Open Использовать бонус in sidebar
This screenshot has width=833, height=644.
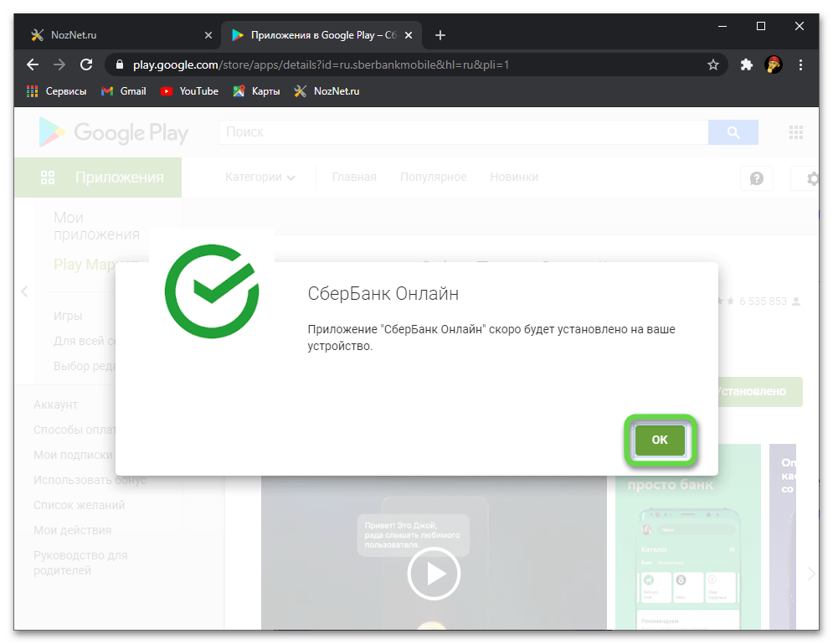pyautogui.click(x=90, y=481)
